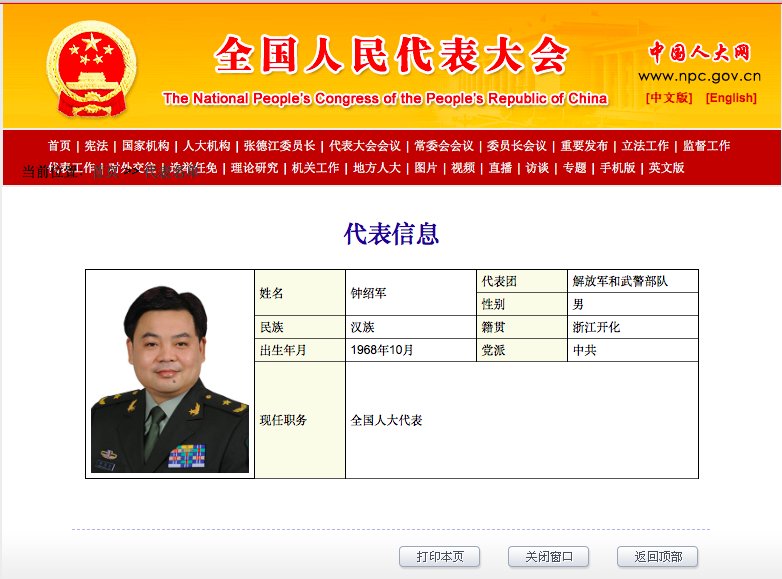Switch to the 中文版 language version
The height and width of the screenshot is (579, 782).
669,98
